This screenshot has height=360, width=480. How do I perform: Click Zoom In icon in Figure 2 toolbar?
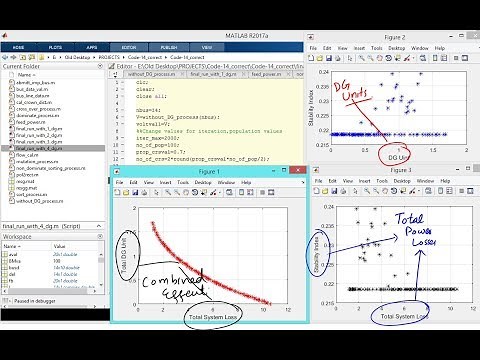click(x=361, y=58)
